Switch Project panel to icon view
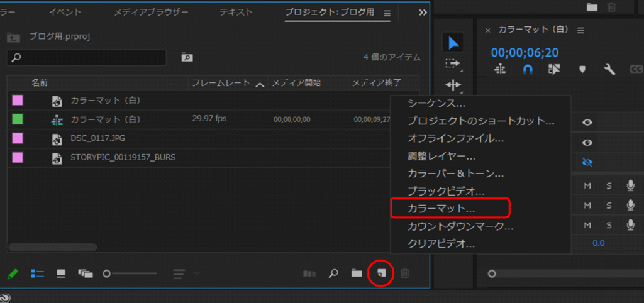This screenshot has width=644, height=303. 61,273
